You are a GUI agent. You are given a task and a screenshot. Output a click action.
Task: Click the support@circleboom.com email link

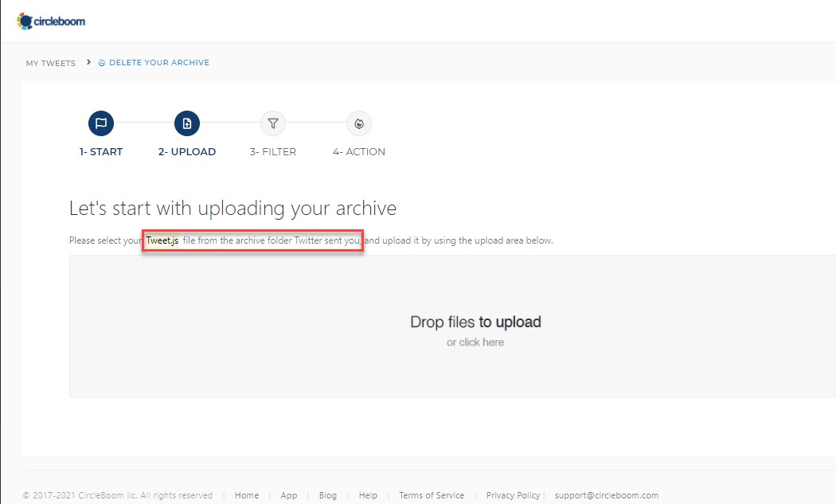tap(606, 495)
